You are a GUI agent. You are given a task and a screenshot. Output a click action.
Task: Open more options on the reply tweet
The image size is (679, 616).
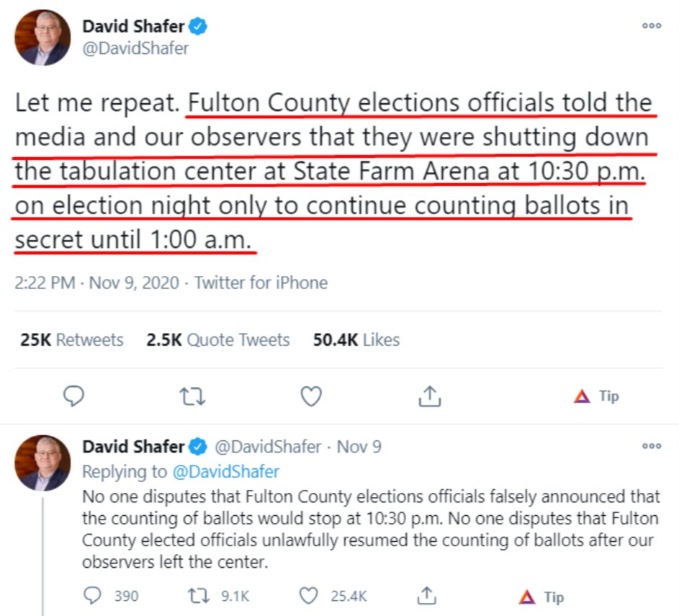(651, 446)
